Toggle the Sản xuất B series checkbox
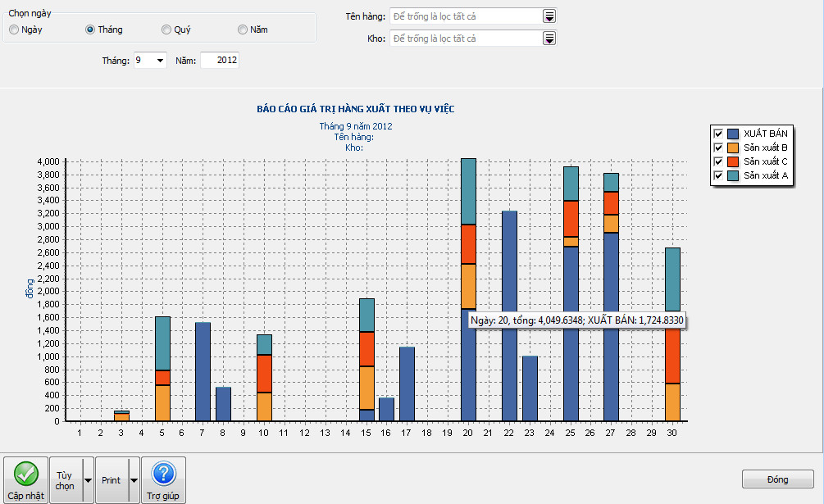Image resolution: width=824 pixels, height=504 pixels. tap(718, 148)
